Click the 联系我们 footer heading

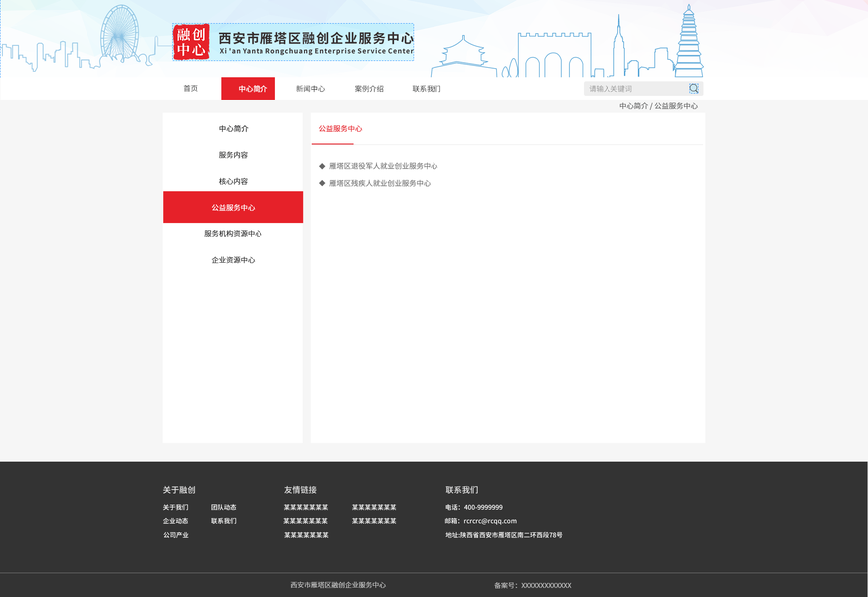(x=462, y=490)
